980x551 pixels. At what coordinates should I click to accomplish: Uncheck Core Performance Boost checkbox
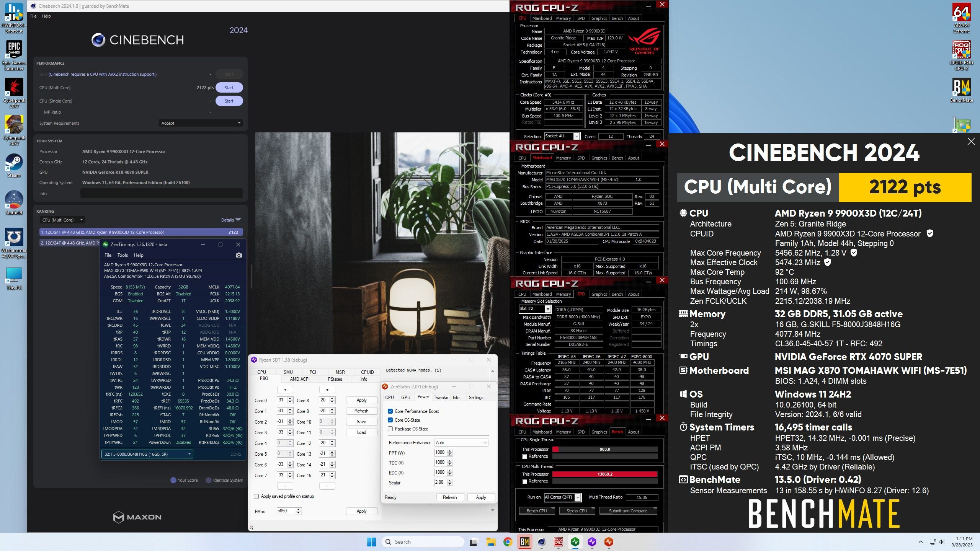[x=390, y=411]
